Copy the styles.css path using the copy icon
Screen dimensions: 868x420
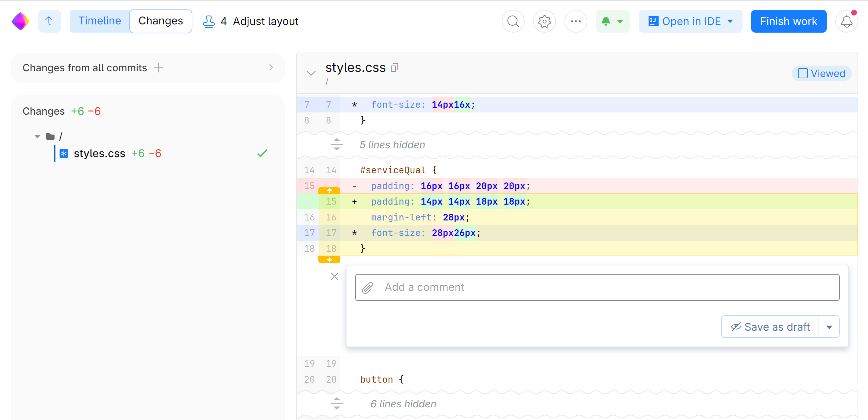[394, 68]
